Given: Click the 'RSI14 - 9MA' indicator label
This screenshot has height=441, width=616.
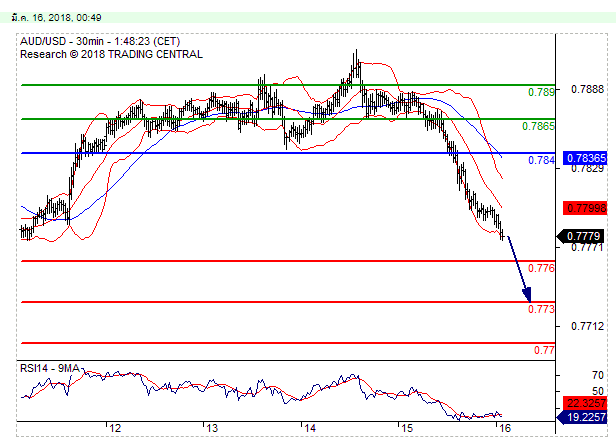Looking at the screenshot, I should 50,368.
